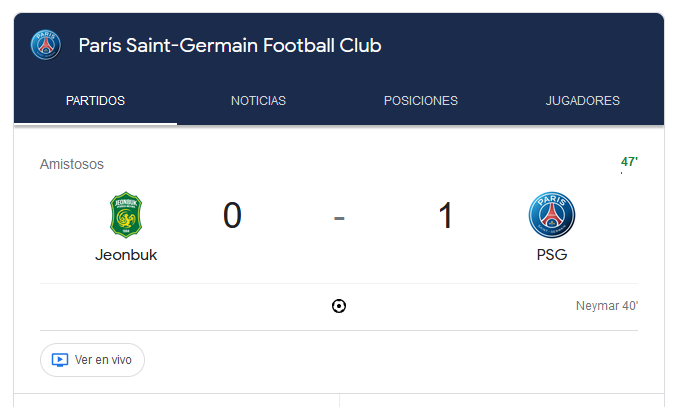678x407 pixels.
Task: Switch to the NOTICIAS tab
Action: tap(258, 101)
